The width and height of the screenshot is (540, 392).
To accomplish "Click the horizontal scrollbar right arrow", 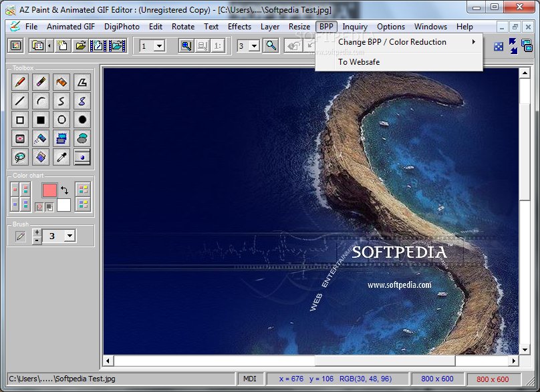I will coord(514,361).
